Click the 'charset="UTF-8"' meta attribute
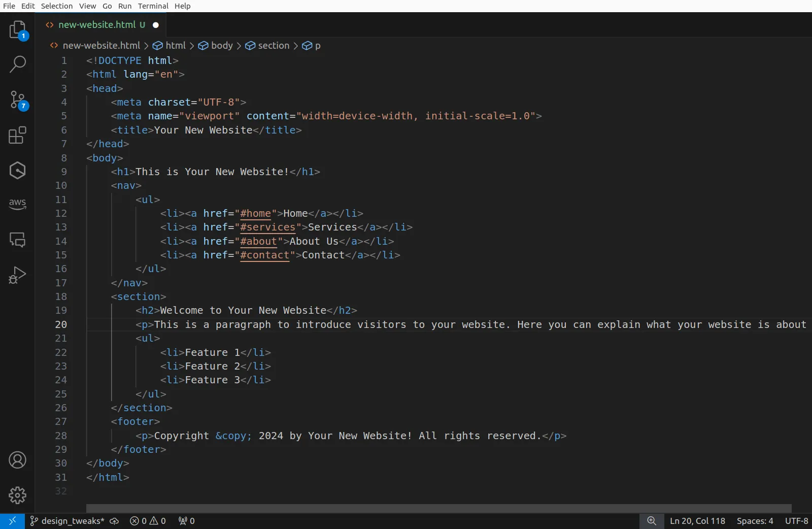The height and width of the screenshot is (529, 812). click(x=194, y=102)
